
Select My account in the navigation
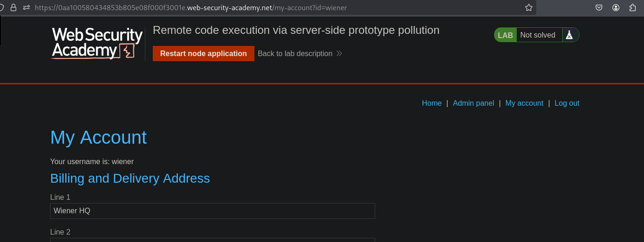(524, 103)
